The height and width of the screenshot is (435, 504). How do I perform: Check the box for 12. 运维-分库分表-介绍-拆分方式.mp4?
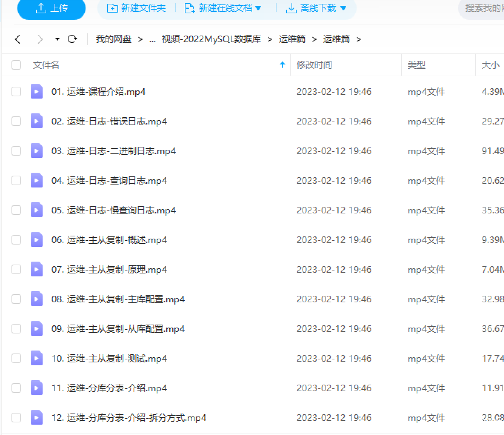click(16, 418)
